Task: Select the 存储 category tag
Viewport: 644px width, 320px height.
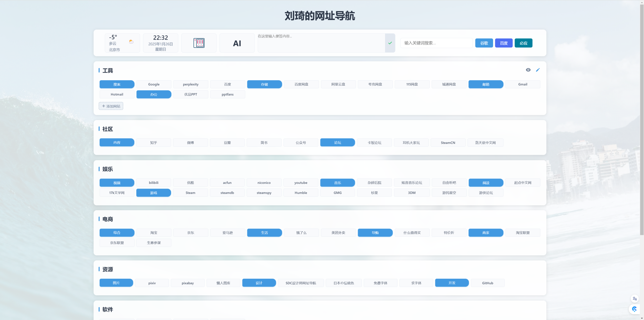Action: pyautogui.click(x=264, y=84)
